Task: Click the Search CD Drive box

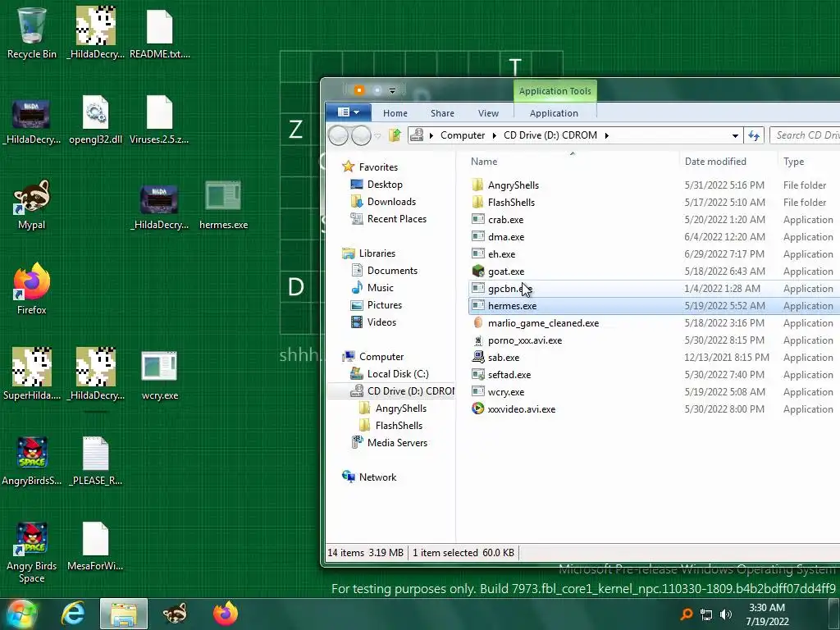Action: (805, 135)
